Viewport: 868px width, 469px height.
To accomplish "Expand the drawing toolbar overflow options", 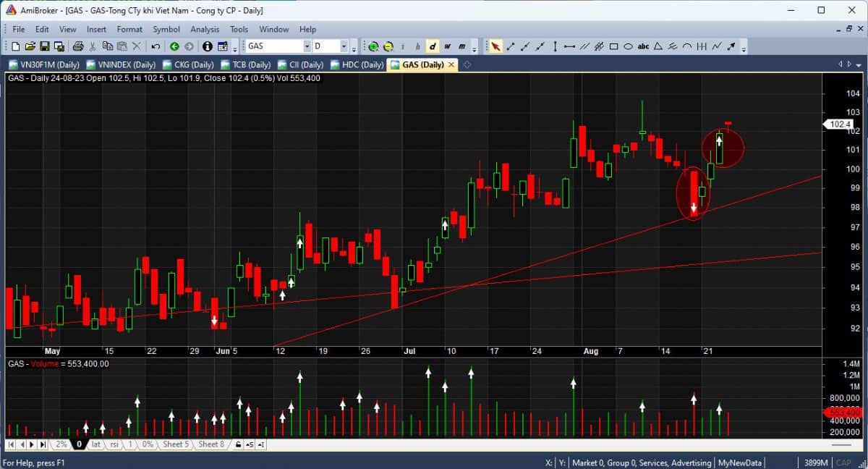I will point(744,48).
